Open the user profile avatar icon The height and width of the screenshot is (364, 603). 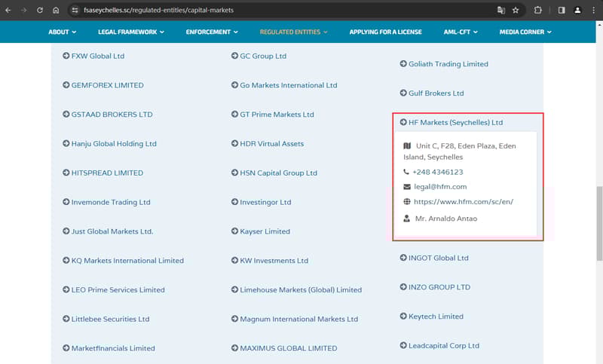point(577,11)
